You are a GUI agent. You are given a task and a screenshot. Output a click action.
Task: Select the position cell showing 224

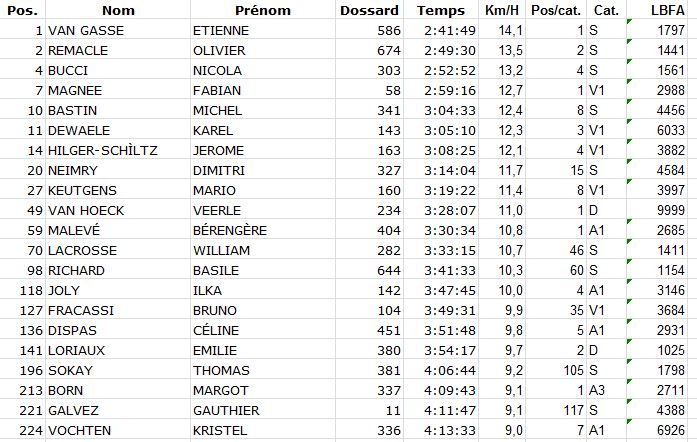[23, 430]
